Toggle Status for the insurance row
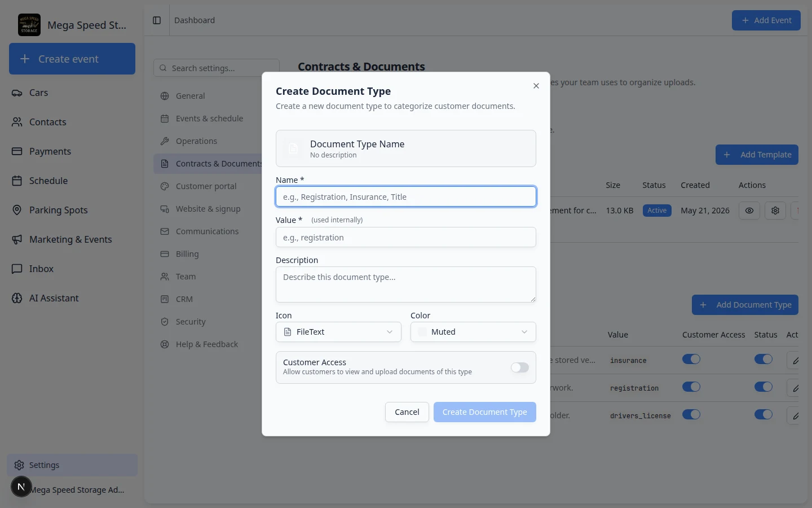The height and width of the screenshot is (508, 812). click(764, 359)
